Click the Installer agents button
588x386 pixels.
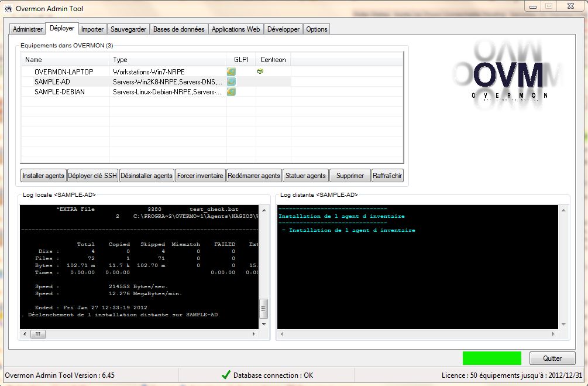coord(43,175)
